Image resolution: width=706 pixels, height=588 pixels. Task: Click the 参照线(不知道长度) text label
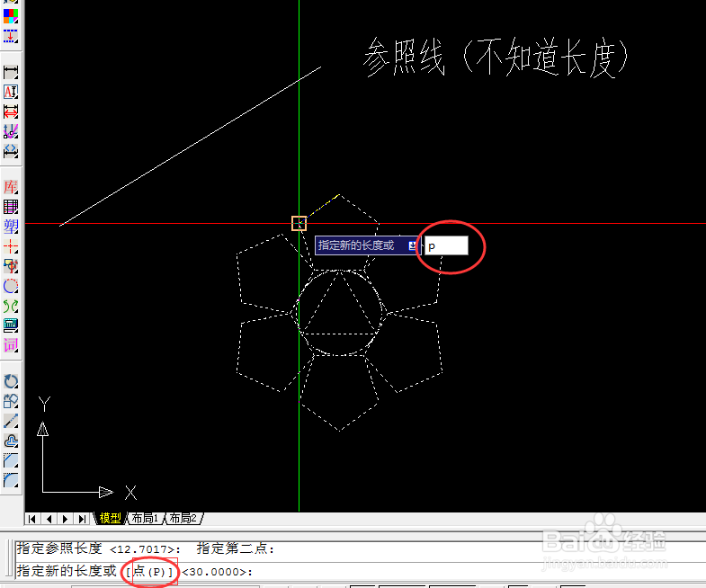point(496,58)
